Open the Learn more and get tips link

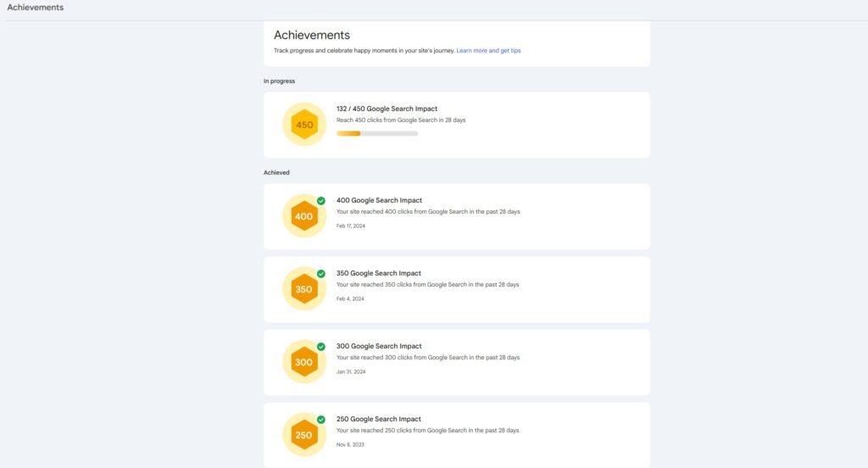tap(488, 51)
